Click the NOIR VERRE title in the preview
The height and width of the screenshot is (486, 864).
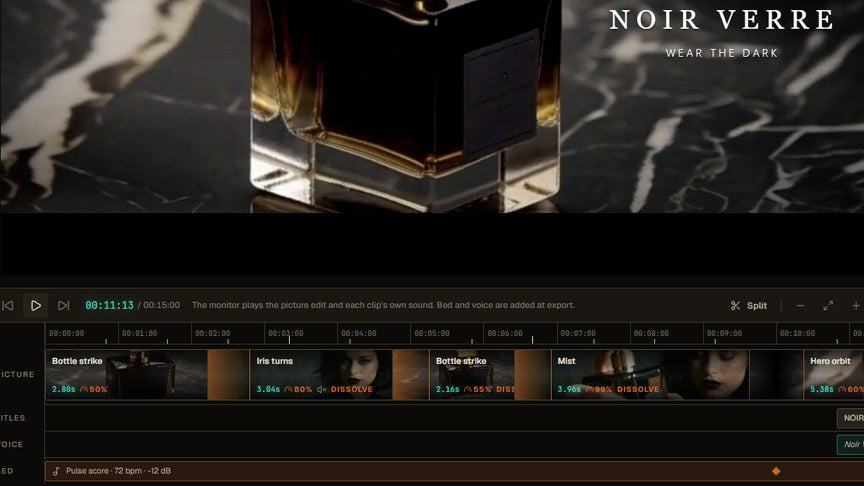tap(721, 20)
